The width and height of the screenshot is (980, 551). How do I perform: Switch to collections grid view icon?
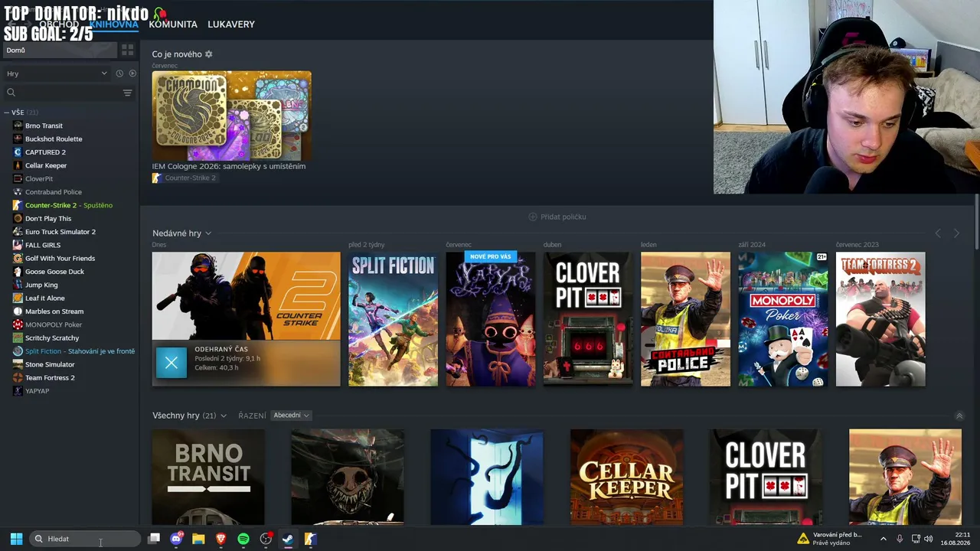tap(128, 50)
